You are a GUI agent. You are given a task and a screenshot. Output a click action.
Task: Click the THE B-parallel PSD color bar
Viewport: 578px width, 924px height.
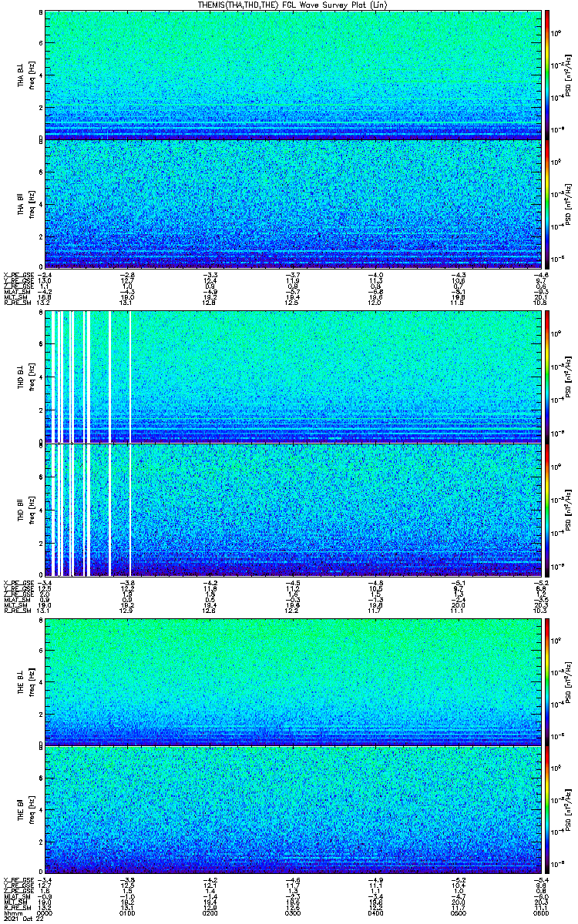[x=548, y=810]
